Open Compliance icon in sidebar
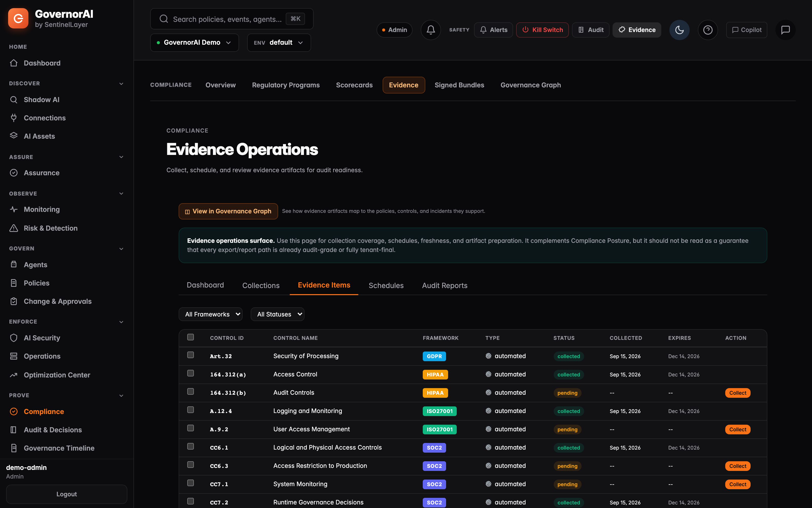Image resolution: width=812 pixels, height=508 pixels. pos(14,411)
